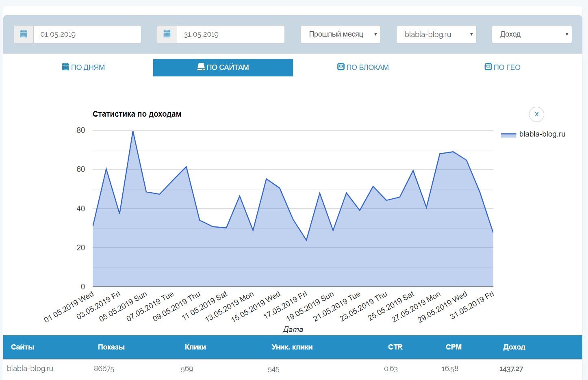Click calendar icon beside end date 31.05.2019
The width and height of the screenshot is (588, 380).
[167, 35]
